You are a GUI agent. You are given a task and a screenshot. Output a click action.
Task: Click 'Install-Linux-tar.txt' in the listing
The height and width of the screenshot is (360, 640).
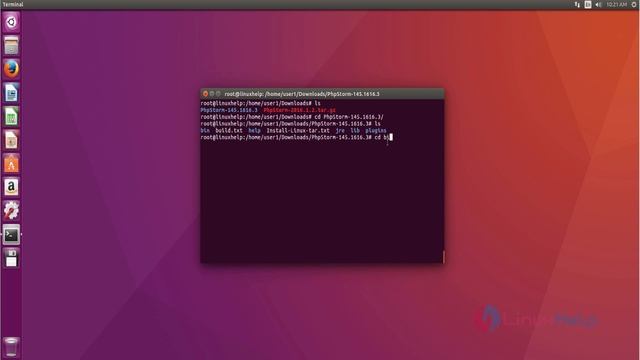click(x=298, y=131)
